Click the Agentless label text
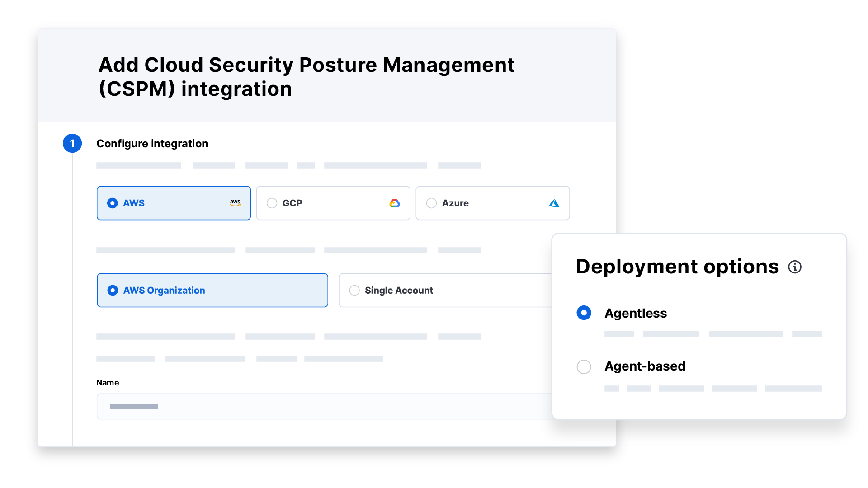The image size is (868, 488). click(636, 313)
